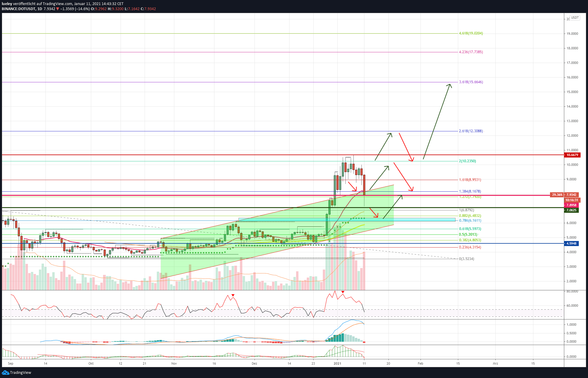The image size is (588, 378).
Task: Click the Okt label on the time axis
Action: click(x=91, y=363)
